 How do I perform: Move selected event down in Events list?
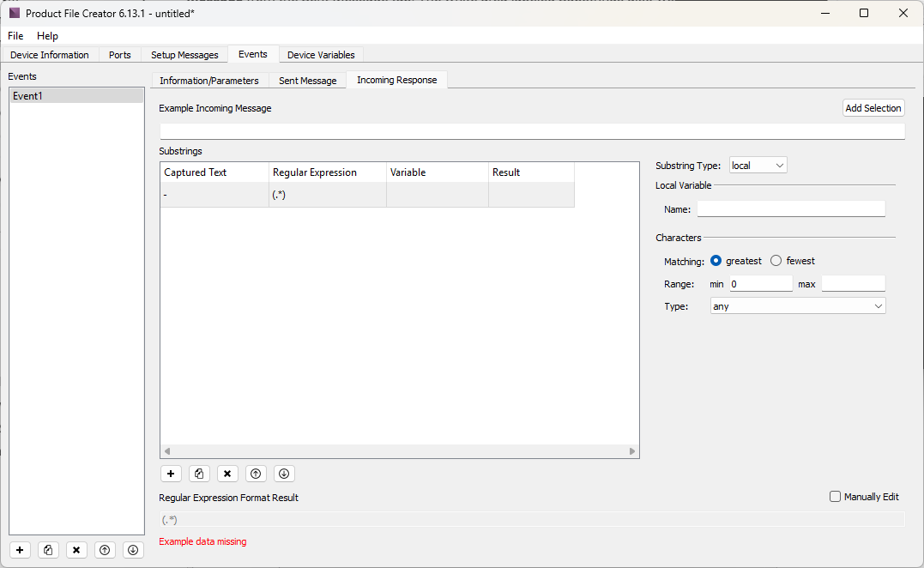(x=132, y=550)
